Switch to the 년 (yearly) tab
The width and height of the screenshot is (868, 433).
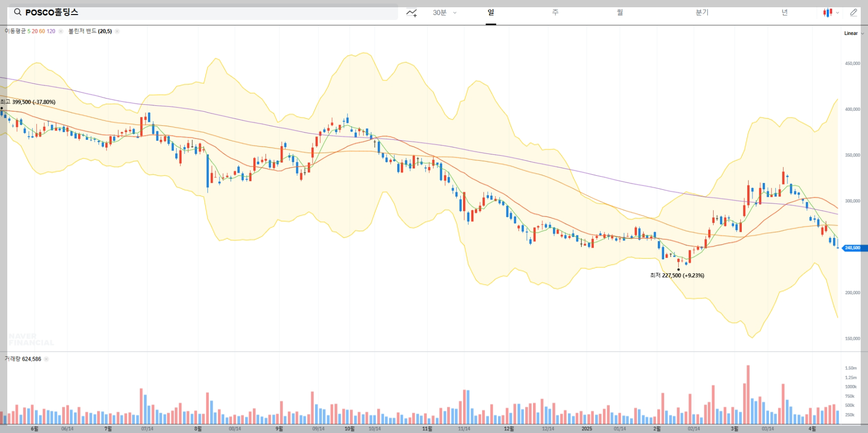(785, 13)
